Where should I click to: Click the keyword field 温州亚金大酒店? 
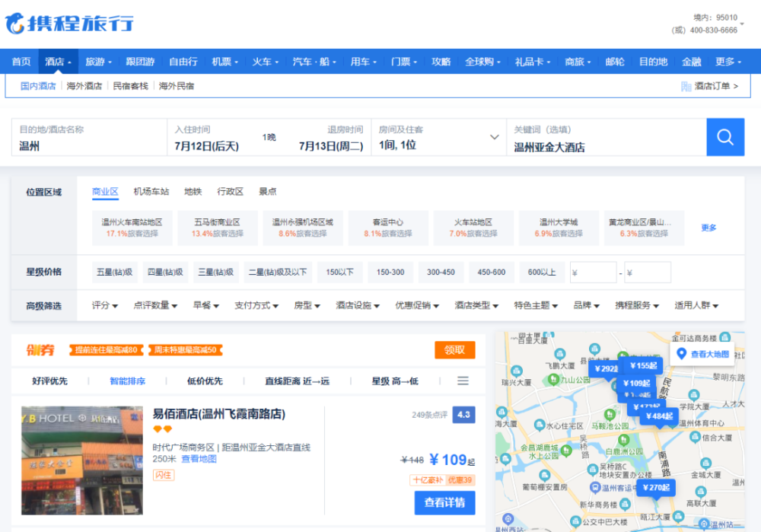pos(607,137)
